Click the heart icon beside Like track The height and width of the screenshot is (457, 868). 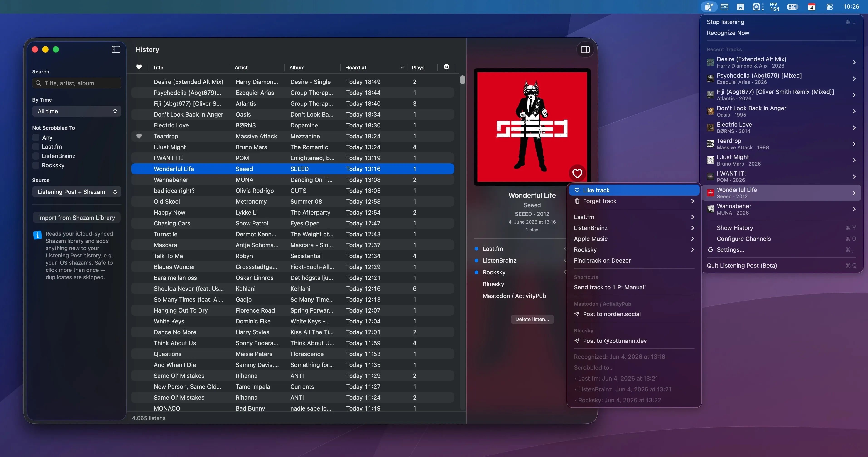[577, 190]
